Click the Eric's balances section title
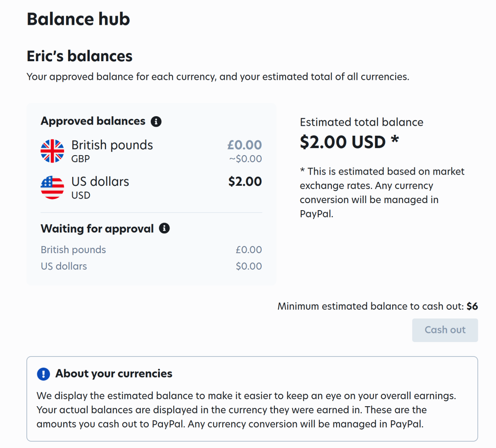Image resolution: width=496 pixels, height=448 pixels. point(79,56)
